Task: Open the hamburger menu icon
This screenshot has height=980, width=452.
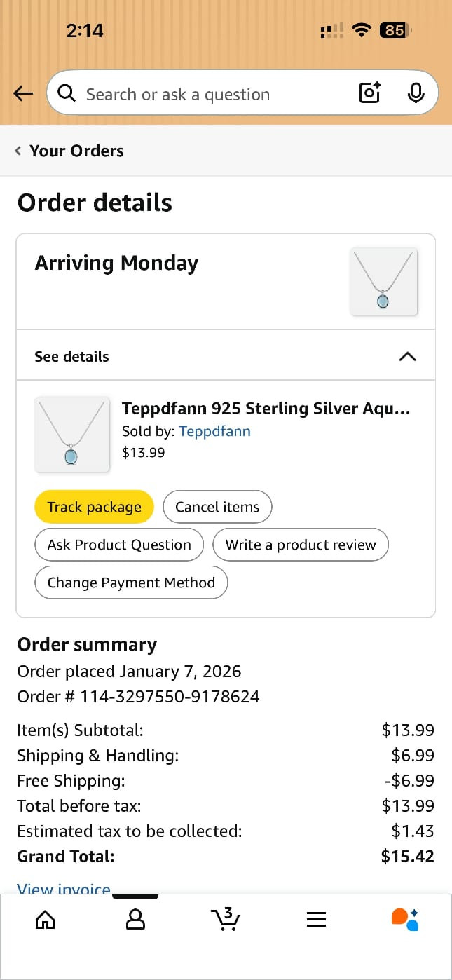Action: pos(316,919)
